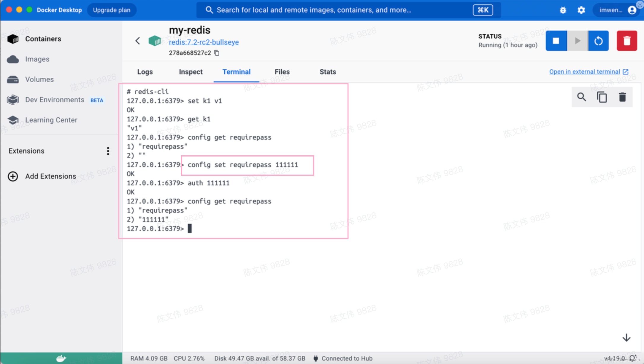Open the bug troubleshoot icon
This screenshot has height=364, width=644.
point(563,10)
